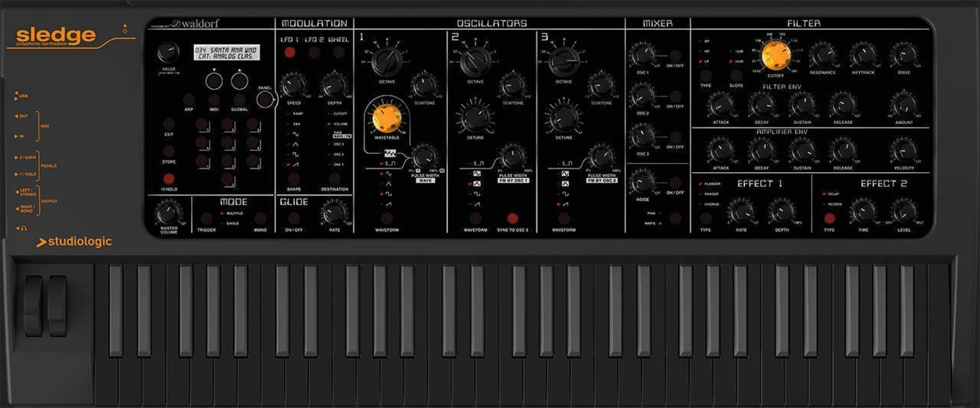980x408 pixels.
Task: Click the orange Wavetable knob
Action: [x=386, y=118]
